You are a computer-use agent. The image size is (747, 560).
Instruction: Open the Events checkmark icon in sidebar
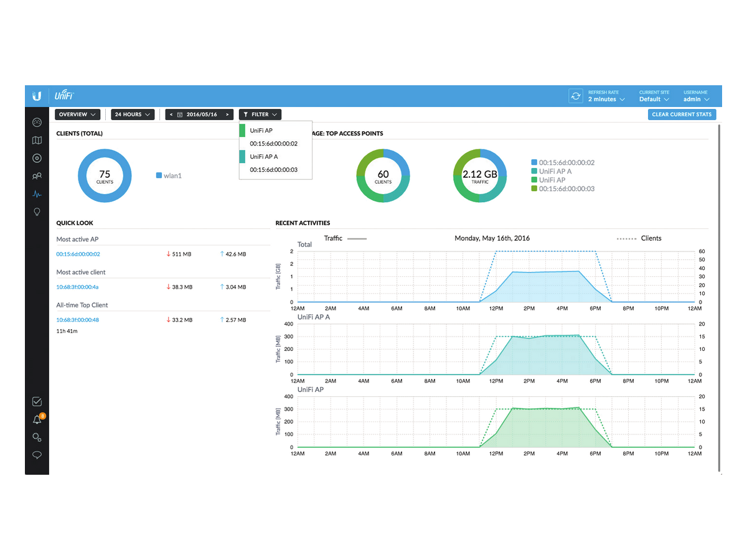pos(37,401)
